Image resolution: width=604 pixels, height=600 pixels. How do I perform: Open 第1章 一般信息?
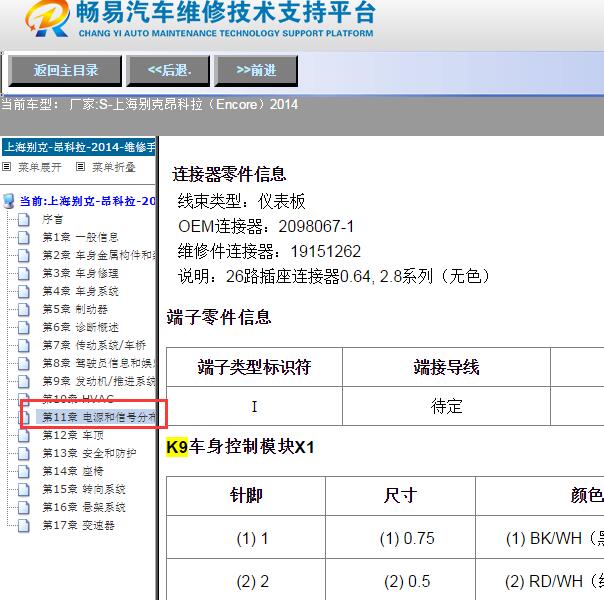[x=80, y=237]
